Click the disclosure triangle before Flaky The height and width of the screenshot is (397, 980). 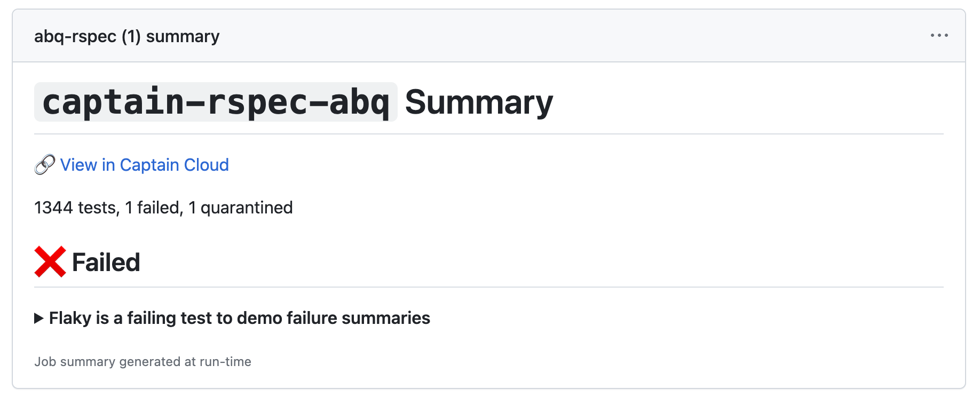tap(39, 318)
